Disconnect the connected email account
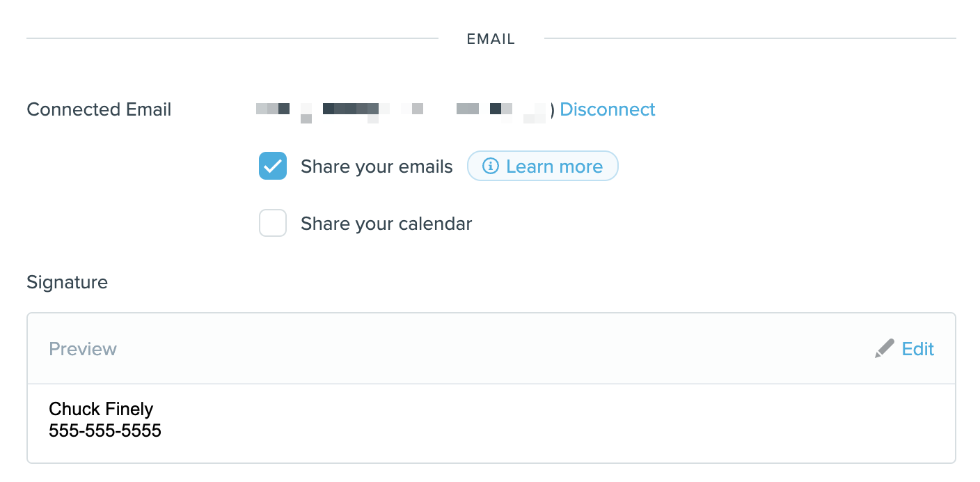The image size is (980, 482). click(608, 109)
